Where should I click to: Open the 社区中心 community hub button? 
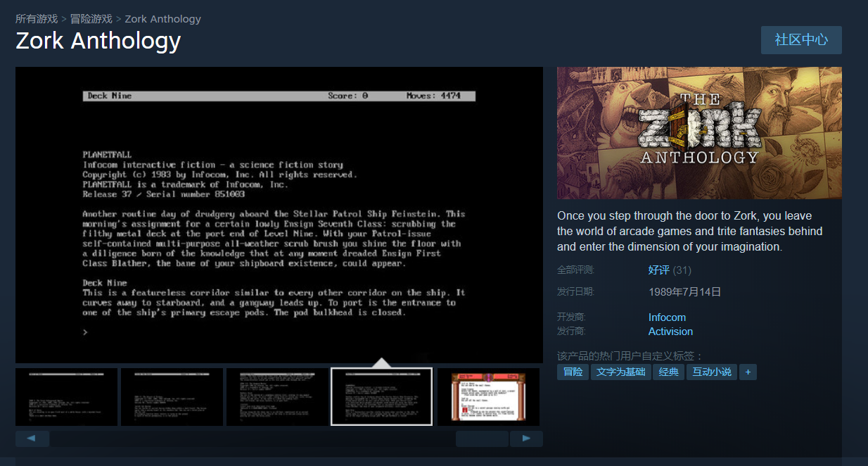coord(801,40)
